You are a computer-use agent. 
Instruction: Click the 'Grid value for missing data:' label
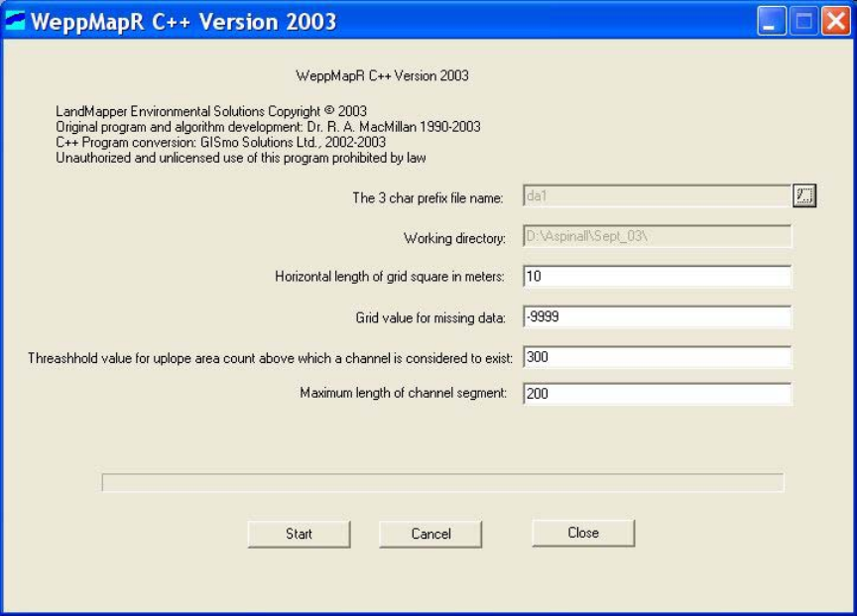pos(430,317)
